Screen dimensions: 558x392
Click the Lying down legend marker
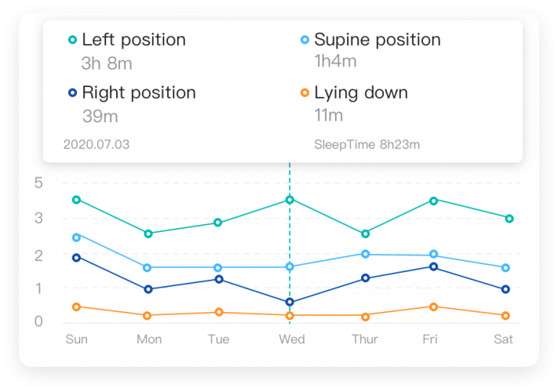[x=305, y=93]
